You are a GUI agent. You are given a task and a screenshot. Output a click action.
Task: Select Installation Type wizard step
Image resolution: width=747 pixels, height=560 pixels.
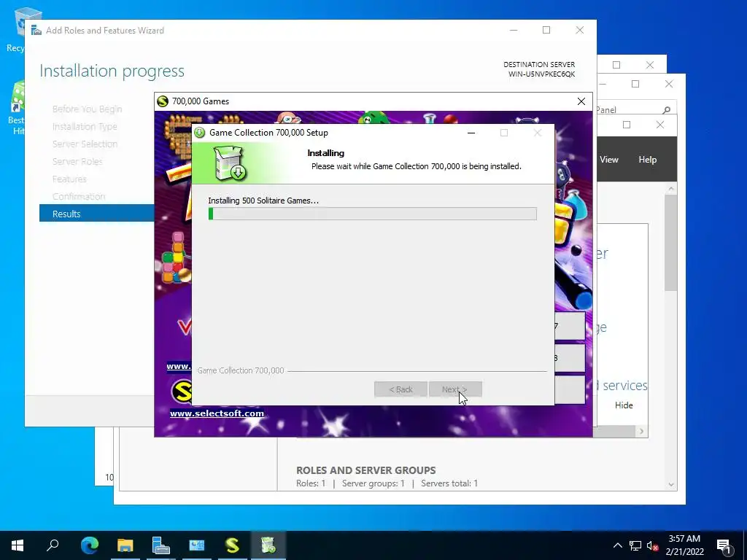coord(85,127)
